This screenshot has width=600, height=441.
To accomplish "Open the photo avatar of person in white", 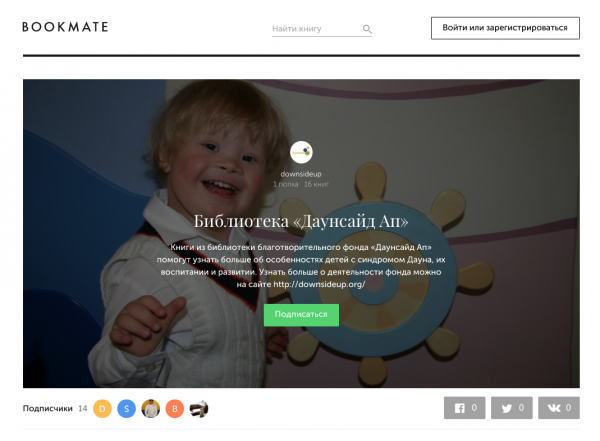I will click(x=151, y=408).
